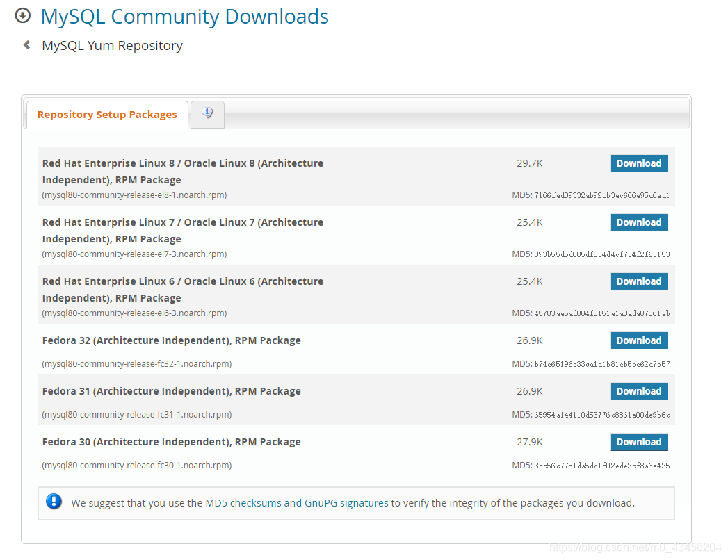Click the MySQL Yum Repository heading
The image size is (728, 560).
coord(113,45)
